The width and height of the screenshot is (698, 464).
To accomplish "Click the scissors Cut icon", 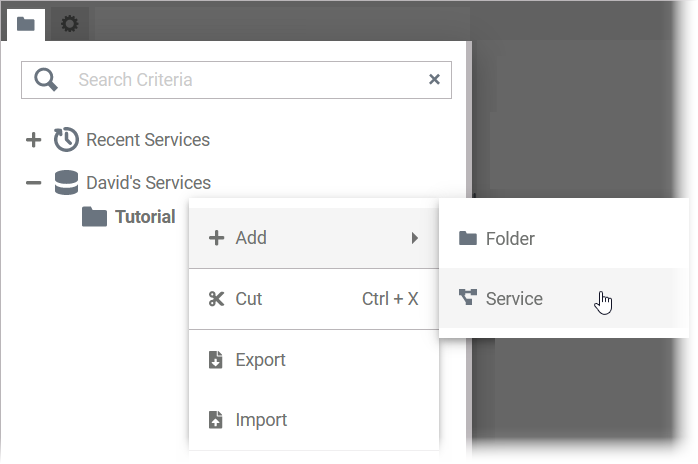I will pyautogui.click(x=216, y=299).
